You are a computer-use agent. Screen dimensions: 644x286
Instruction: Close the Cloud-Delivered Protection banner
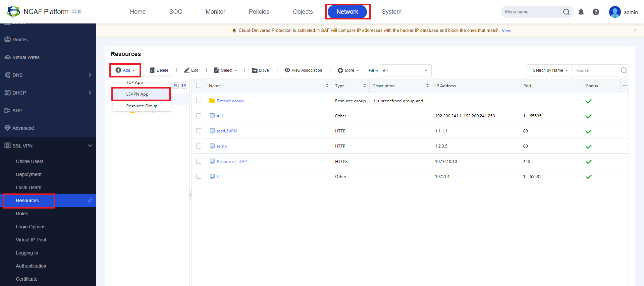coord(635,30)
